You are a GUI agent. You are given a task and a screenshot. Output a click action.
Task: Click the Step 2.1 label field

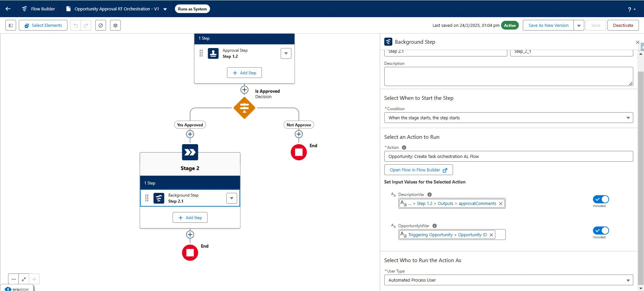(446, 52)
